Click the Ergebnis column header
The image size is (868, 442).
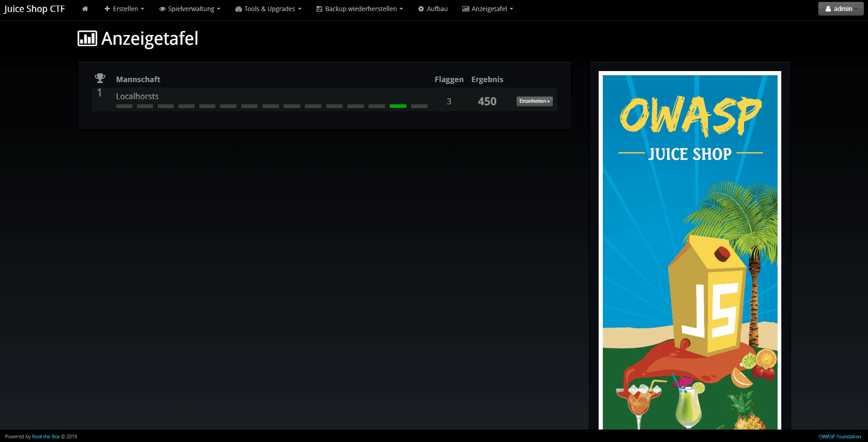point(488,79)
